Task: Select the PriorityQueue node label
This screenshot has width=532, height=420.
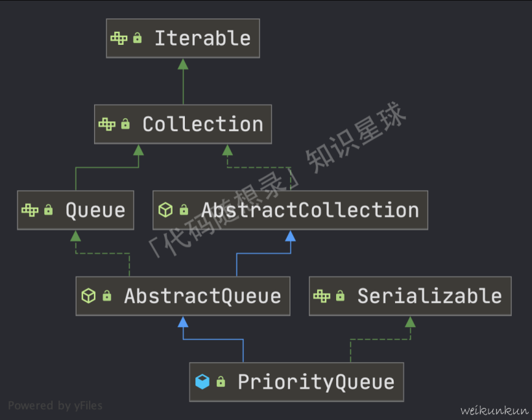Action: coord(316,382)
